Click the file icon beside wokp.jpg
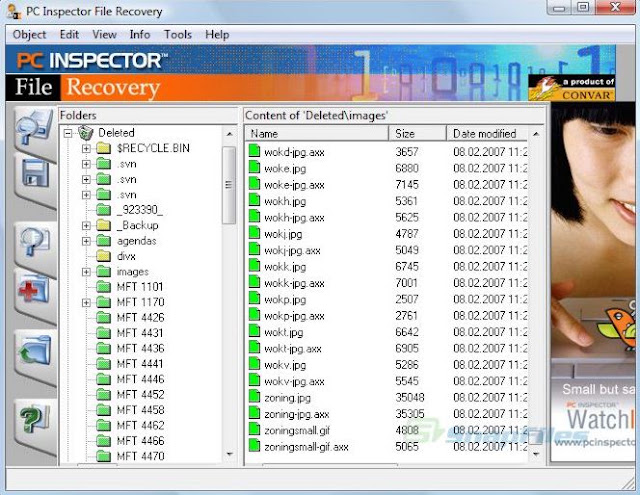 [x=254, y=298]
